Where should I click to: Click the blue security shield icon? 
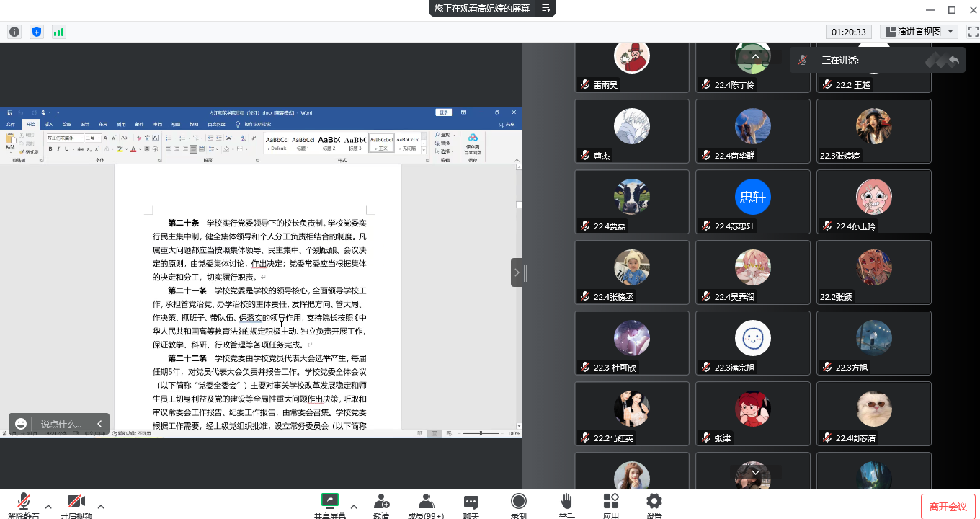click(37, 32)
